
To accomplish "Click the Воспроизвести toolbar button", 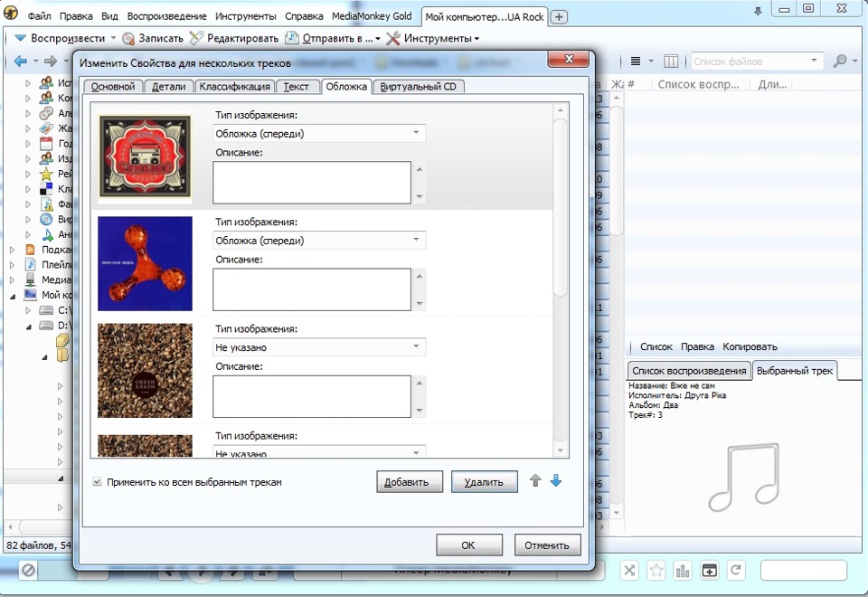I will (x=60, y=38).
